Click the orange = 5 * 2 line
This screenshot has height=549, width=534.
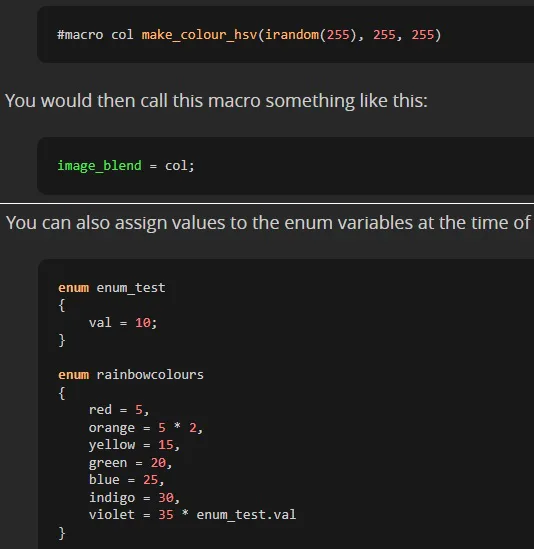coord(146,428)
